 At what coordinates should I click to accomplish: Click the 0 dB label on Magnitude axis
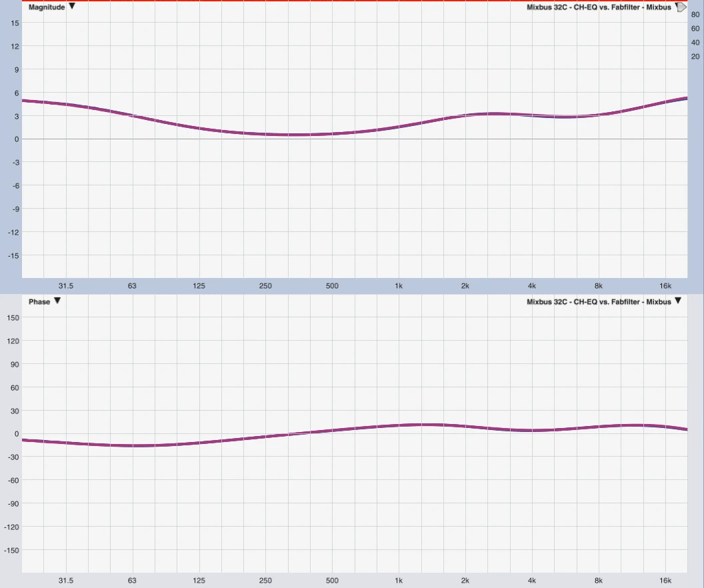[16, 139]
